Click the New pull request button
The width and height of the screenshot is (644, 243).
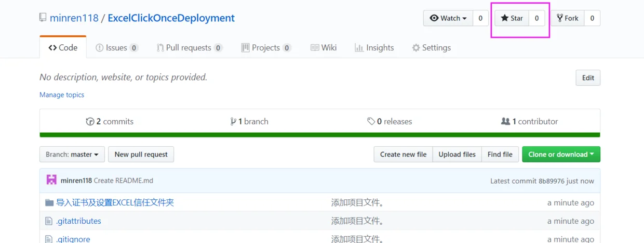click(x=141, y=155)
